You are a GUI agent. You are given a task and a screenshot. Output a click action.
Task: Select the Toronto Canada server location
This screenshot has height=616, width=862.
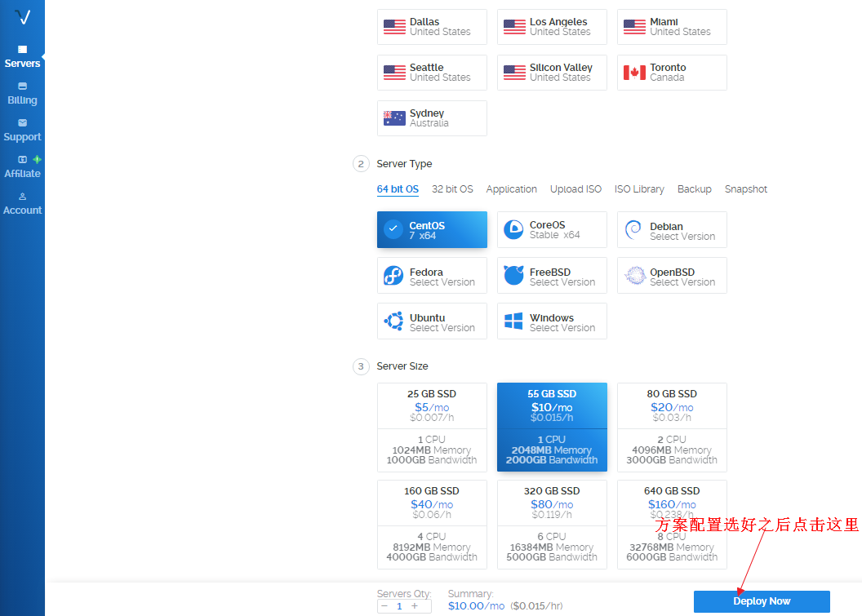pyautogui.click(x=672, y=72)
